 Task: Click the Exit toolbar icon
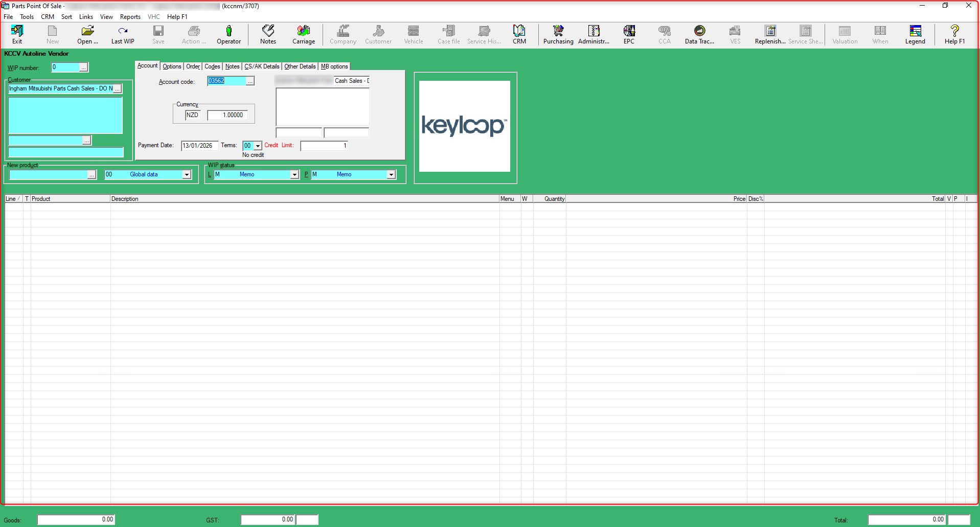pos(17,35)
